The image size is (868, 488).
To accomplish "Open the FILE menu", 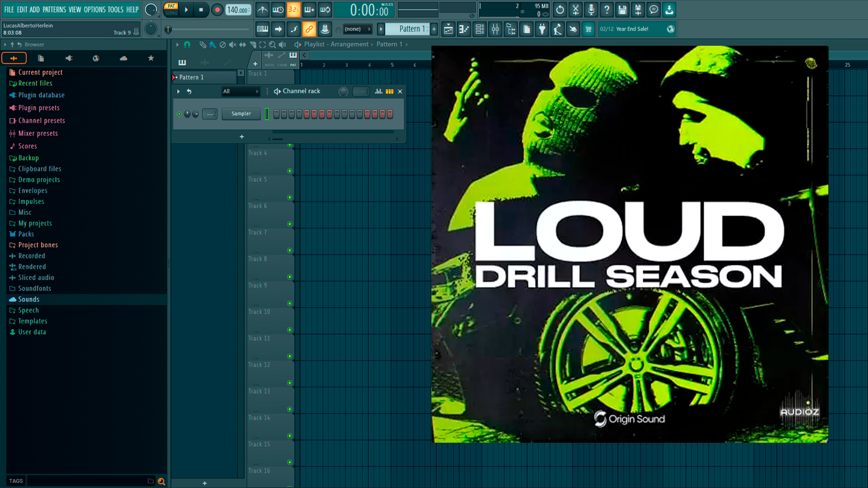I will click(x=9, y=10).
